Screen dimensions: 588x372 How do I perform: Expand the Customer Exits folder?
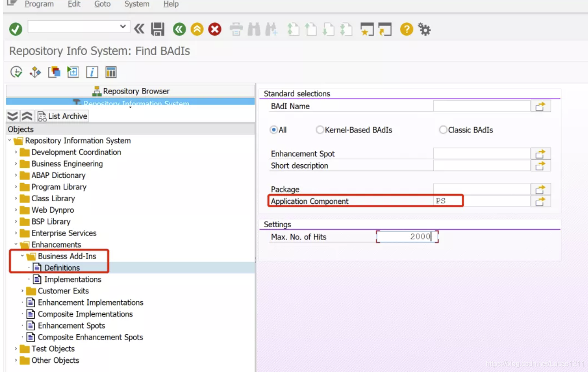tap(22, 291)
